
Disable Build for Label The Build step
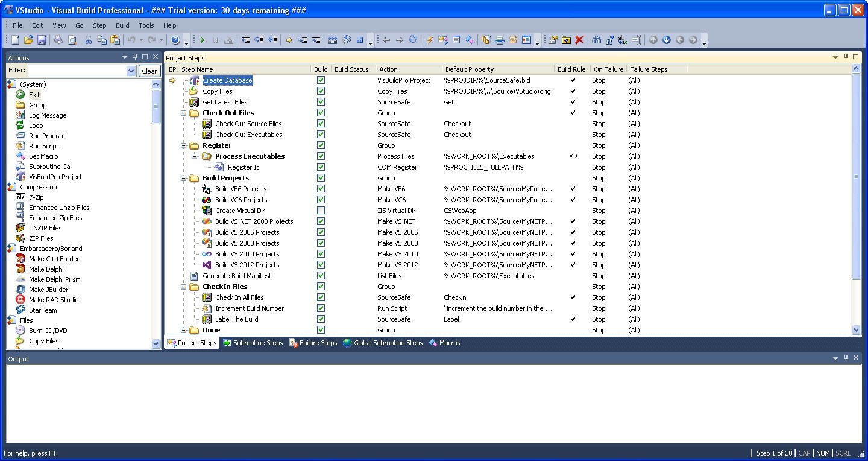321,319
